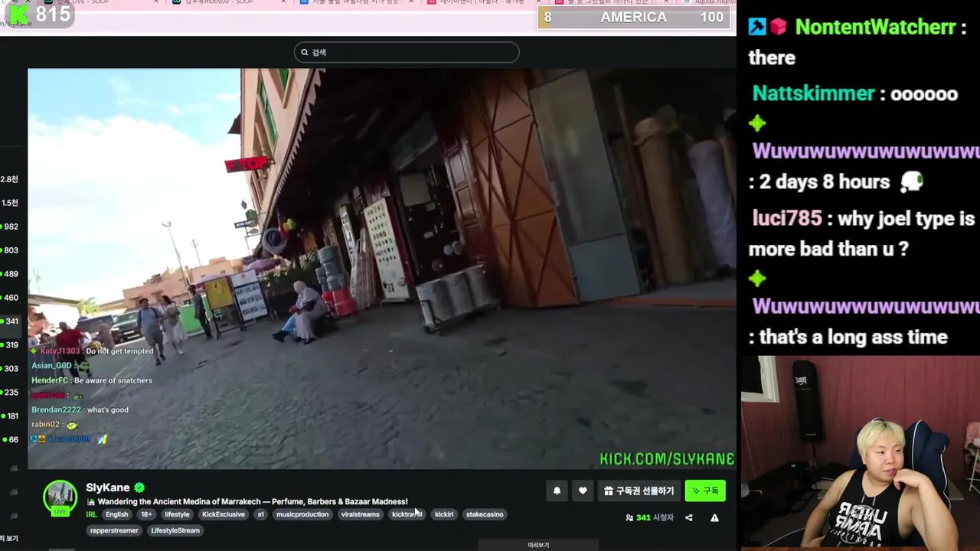Focus the 검색 search field
The width and height of the screenshot is (980, 551).
point(407,52)
